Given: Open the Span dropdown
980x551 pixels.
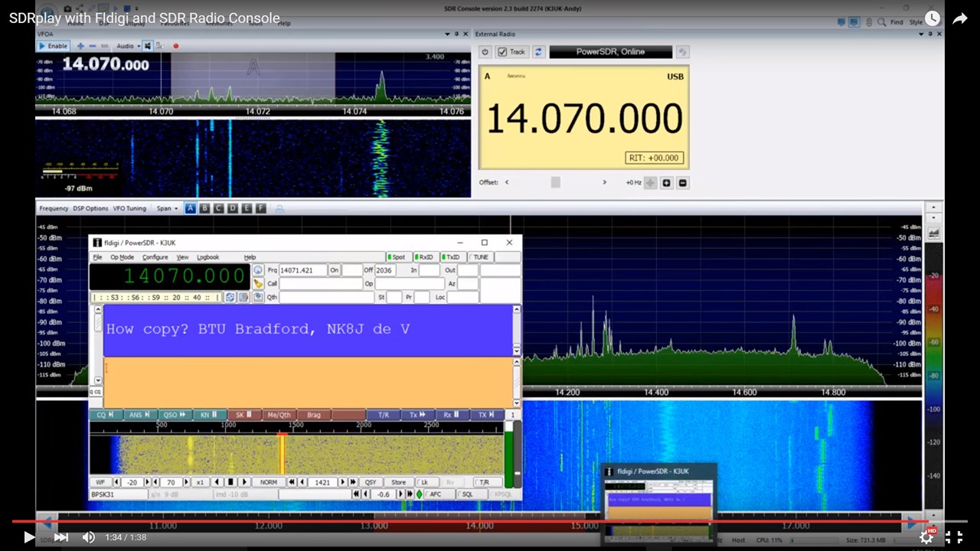Looking at the screenshot, I should coord(167,208).
